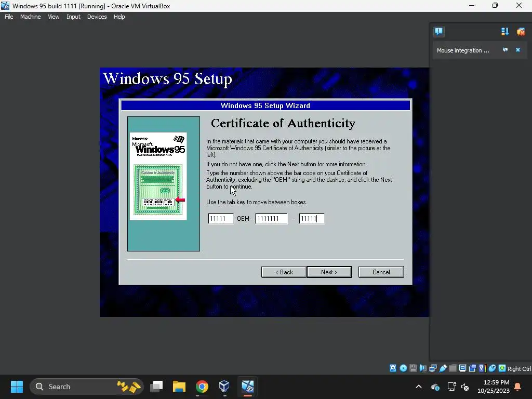Focus the first product key box
532x399 pixels.
[x=221, y=219]
